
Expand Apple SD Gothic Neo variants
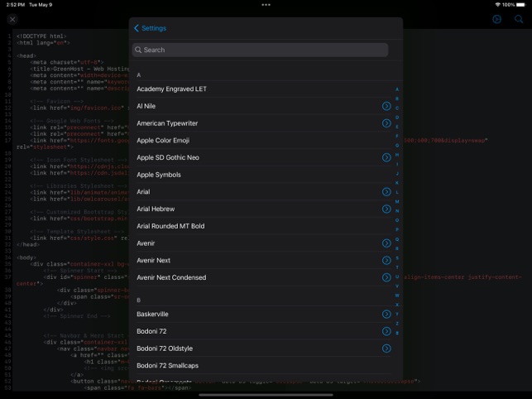386,157
